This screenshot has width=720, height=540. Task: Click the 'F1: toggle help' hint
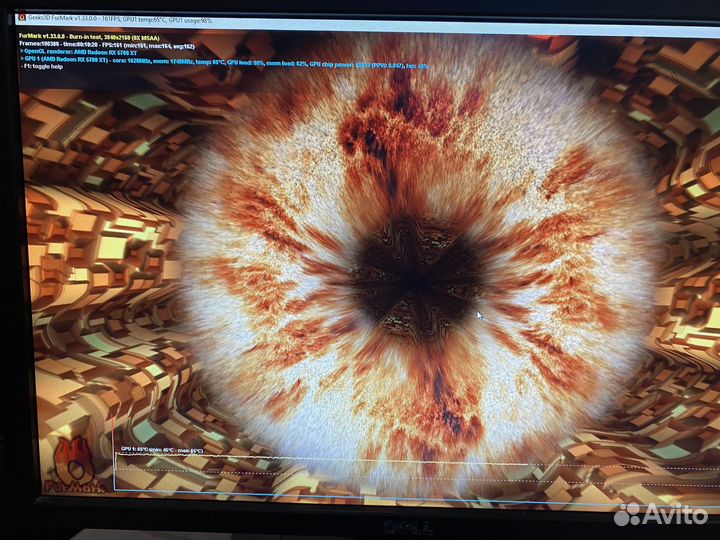pos(42,67)
